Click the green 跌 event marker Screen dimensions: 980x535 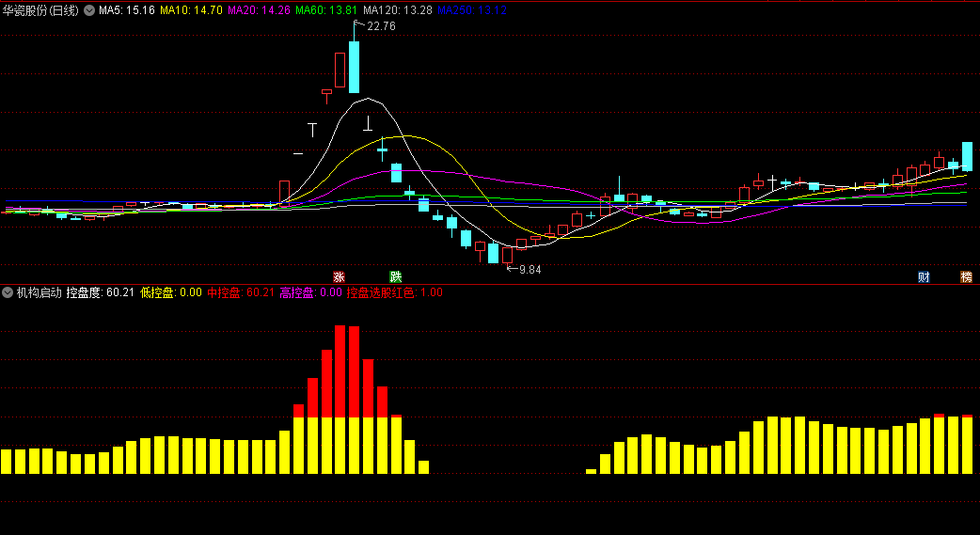(x=396, y=276)
